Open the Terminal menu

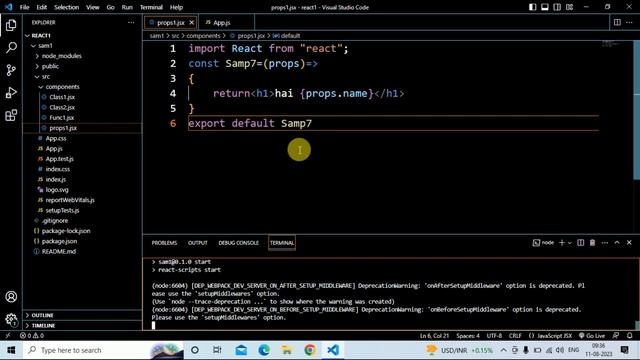[x=151, y=7]
